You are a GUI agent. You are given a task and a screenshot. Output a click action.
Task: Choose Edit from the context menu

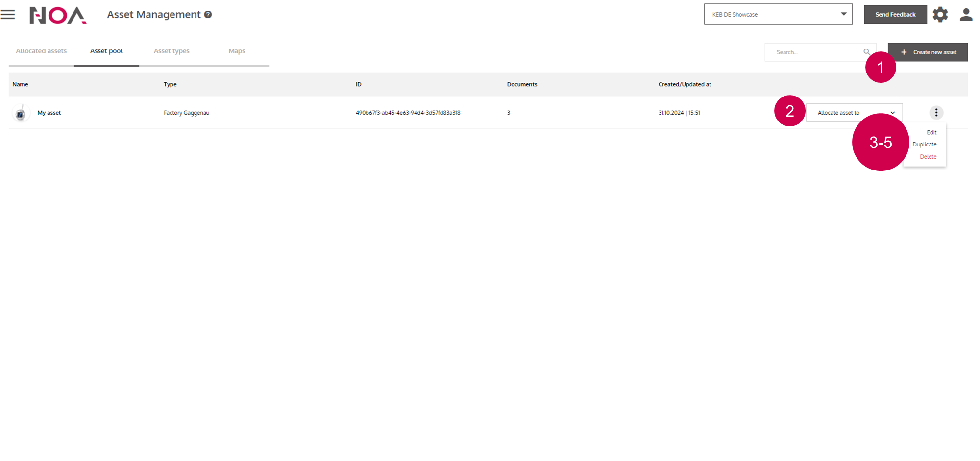pyautogui.click(x=931, y=132)
